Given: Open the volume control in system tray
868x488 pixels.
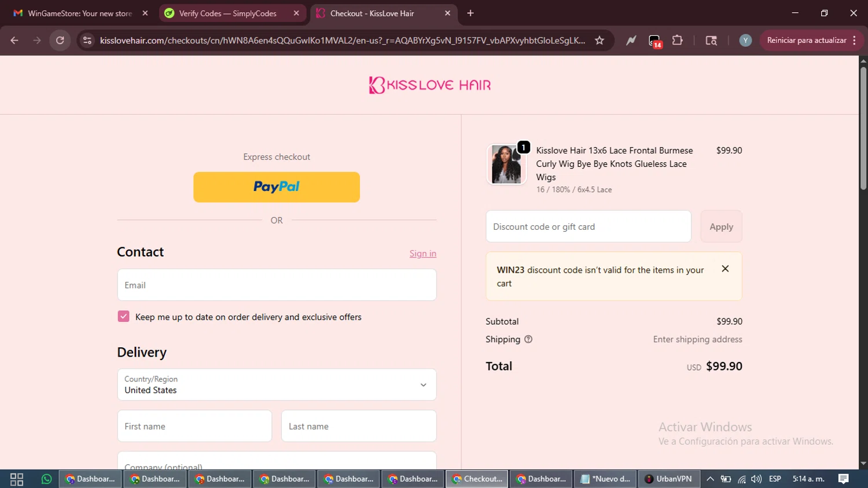Looking at the screenshot, I should click(x=756, y=479).
